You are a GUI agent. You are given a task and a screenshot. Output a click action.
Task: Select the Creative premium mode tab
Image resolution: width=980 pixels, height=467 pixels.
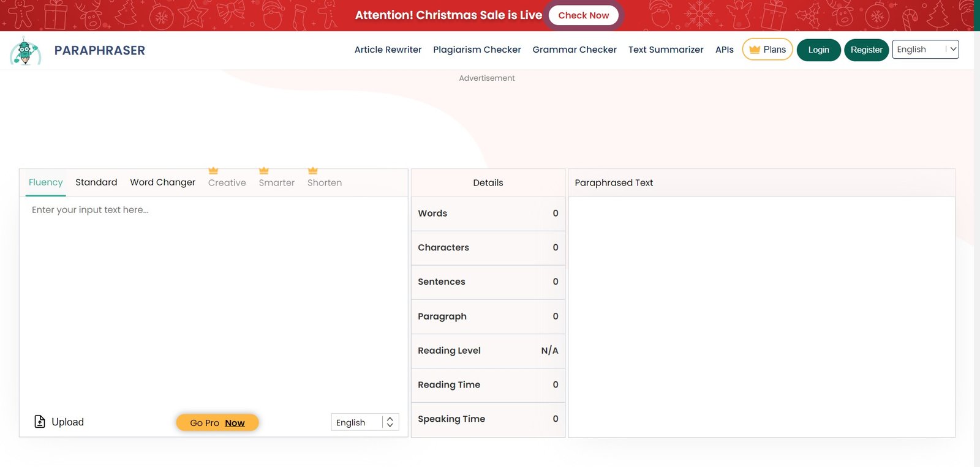(x=227, y=182)
